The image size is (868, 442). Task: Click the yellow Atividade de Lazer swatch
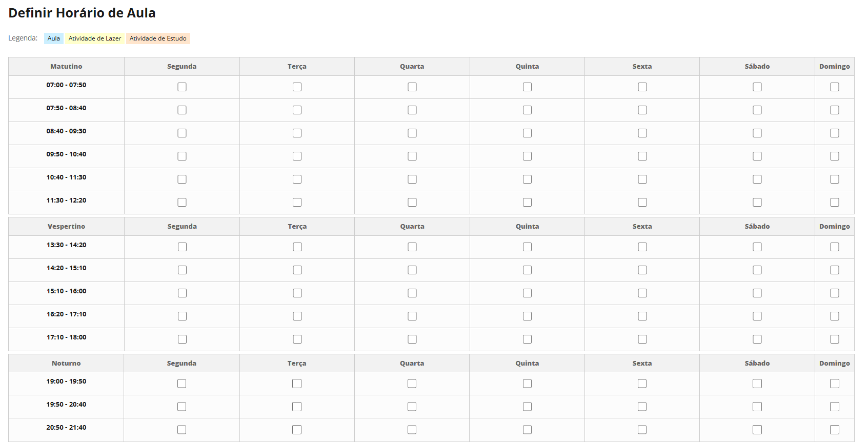(x=95, y=38)
